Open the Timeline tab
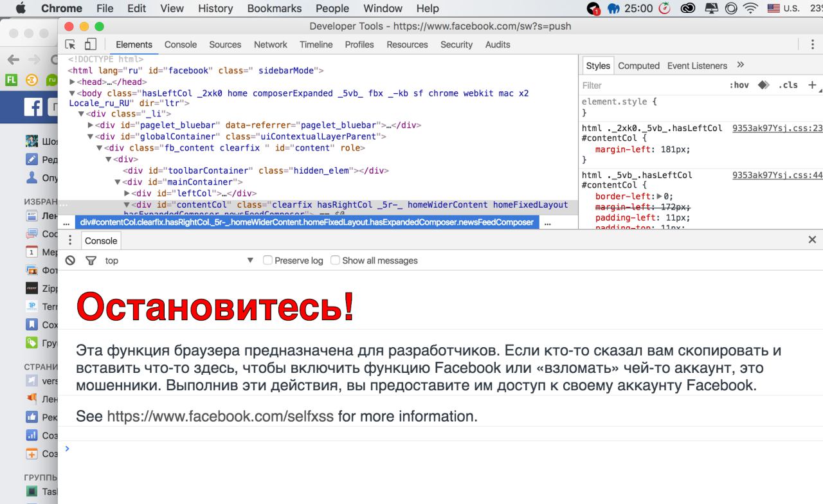 (x=316, y=45)
